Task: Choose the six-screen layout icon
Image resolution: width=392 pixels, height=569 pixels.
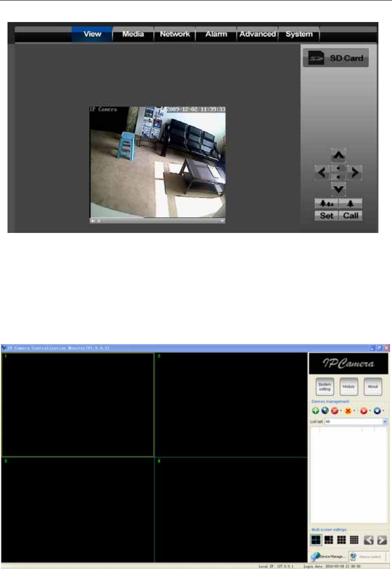Action: click(x=329, y=540)
